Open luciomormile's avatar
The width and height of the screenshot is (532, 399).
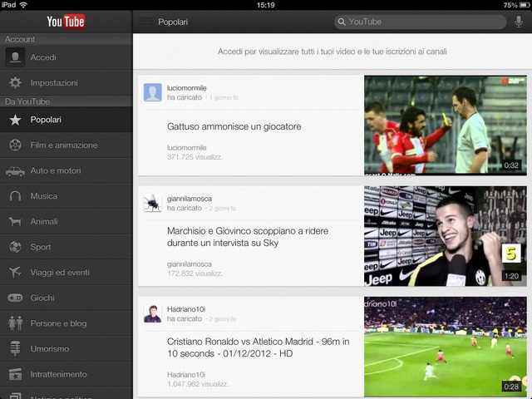pyautogui.click(x=153, y=92)
